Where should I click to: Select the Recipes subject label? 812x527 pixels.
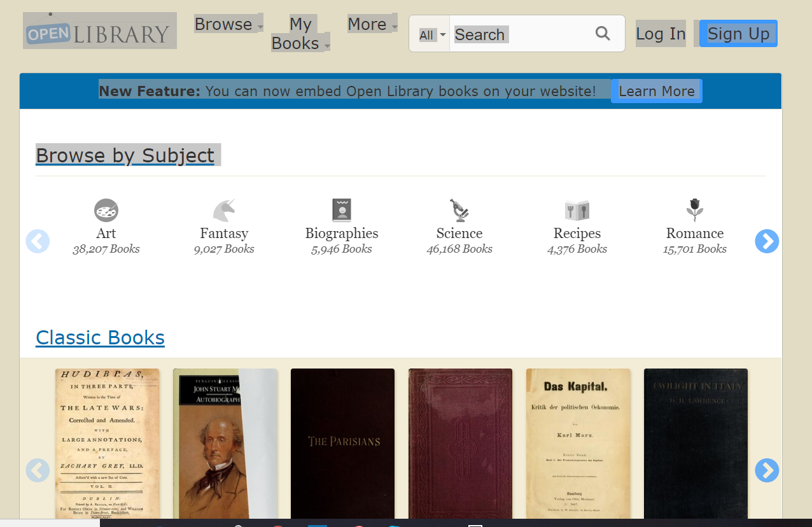(577, 233)
